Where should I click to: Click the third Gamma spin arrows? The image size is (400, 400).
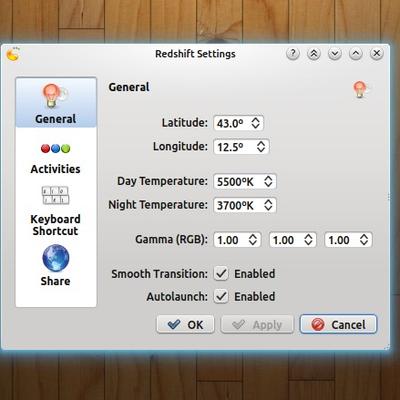click(x=364, y=240)
